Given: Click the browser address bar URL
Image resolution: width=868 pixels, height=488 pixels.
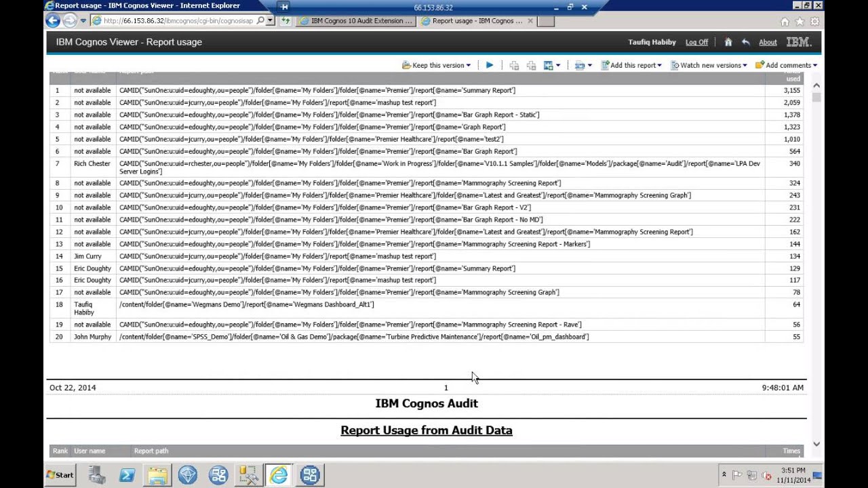Looking at the screenshot, I should click(178, 20).
